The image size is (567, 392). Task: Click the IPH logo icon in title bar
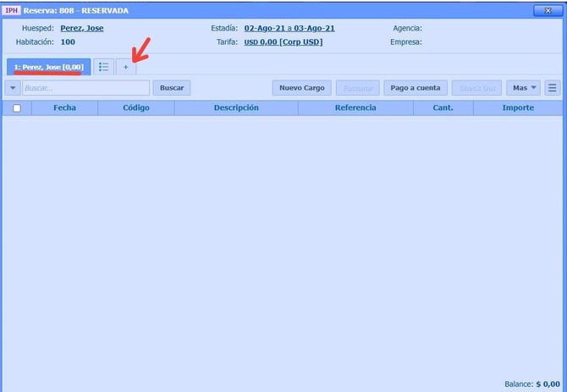point(12,10)
